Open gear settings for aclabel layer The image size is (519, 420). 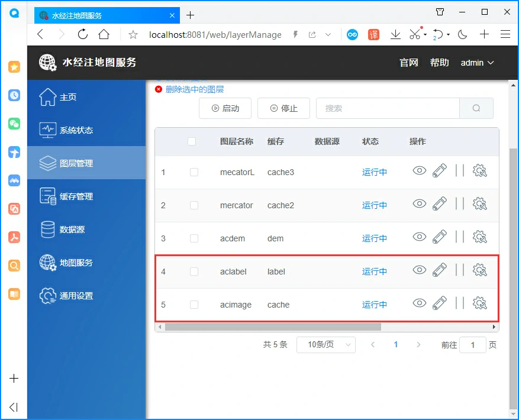(x=479, y=270)
